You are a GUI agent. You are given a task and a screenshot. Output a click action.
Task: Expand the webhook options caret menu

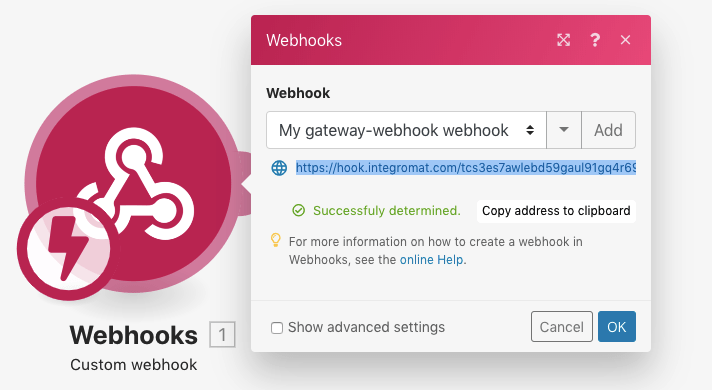tap(564, 130)
